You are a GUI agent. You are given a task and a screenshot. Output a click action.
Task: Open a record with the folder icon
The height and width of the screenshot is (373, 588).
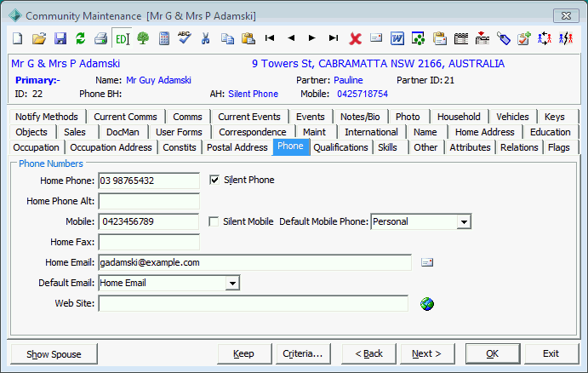coord(38,38)
